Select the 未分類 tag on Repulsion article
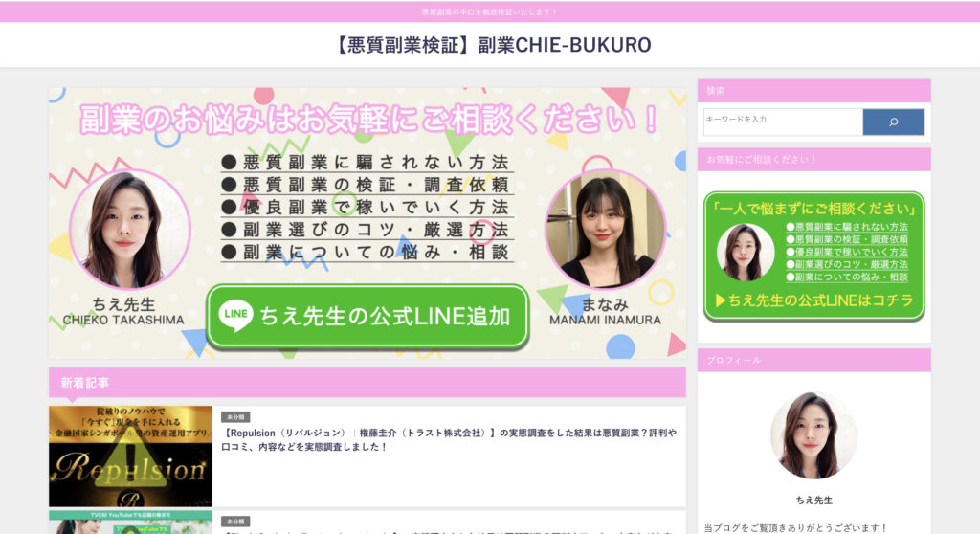 (x=235, y=417)
